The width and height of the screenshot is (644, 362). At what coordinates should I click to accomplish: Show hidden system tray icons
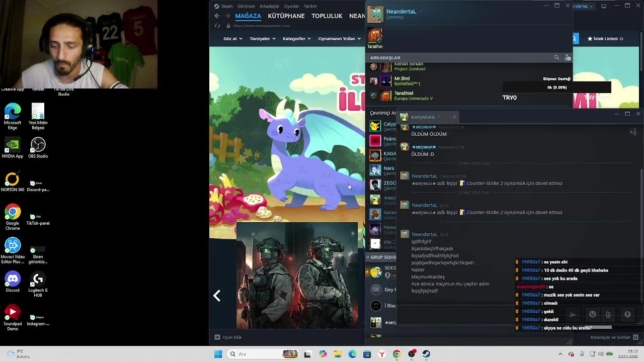(560, 354)
